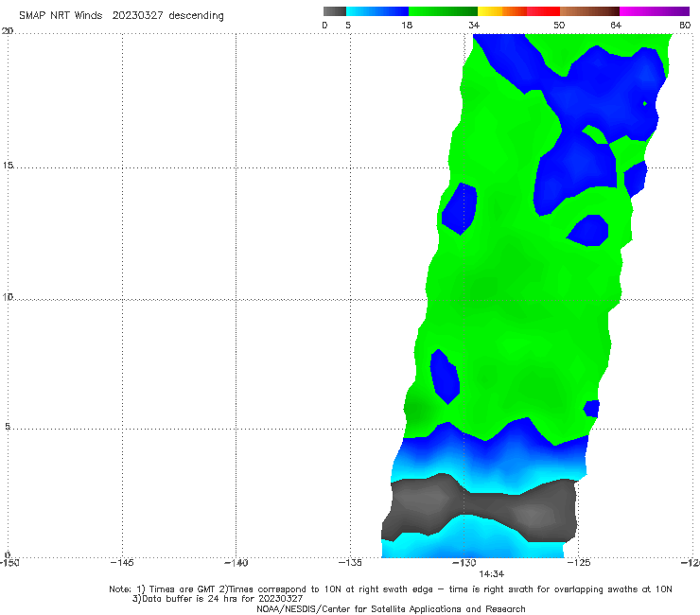Click the title 'SMAP NRT Winds'

tap(61, 16)
